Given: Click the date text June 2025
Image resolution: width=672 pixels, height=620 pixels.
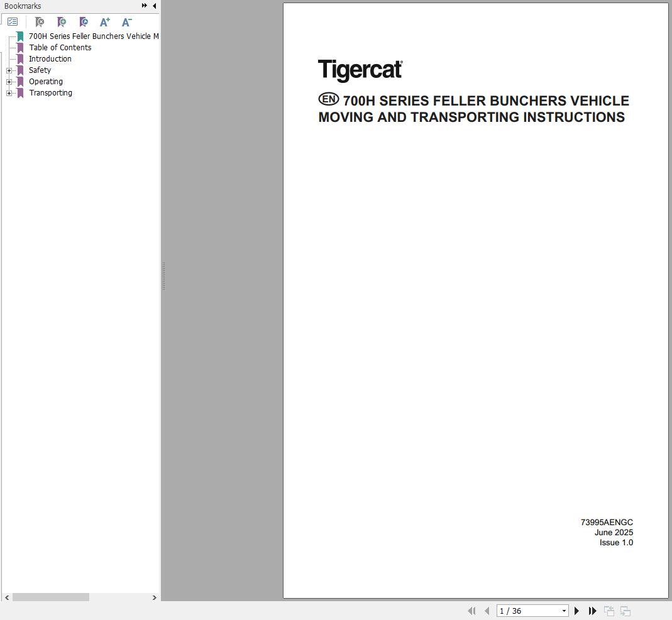Looking at the screenshot, I should (614, 532).
